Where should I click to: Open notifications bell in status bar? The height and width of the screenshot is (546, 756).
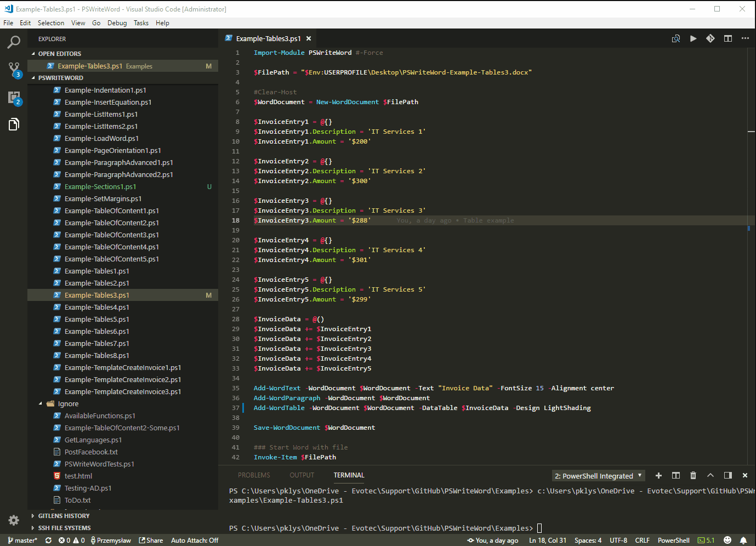743,540
